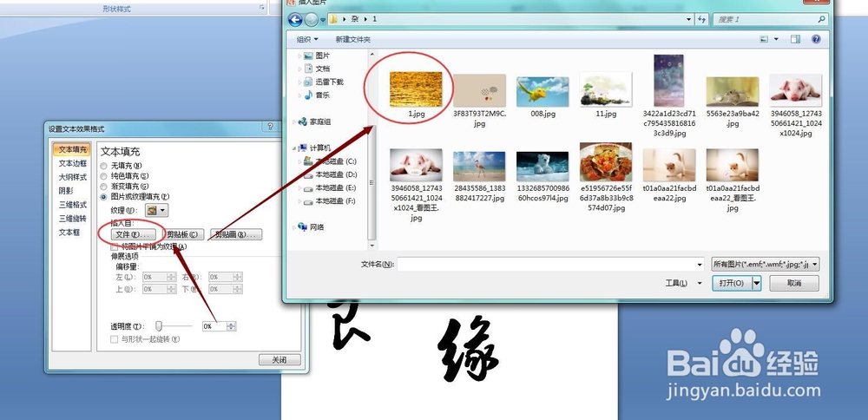The height and width of the screenshot is (420, 868).
Task: Open help in the text effects dialog
Action: (270, 128)
